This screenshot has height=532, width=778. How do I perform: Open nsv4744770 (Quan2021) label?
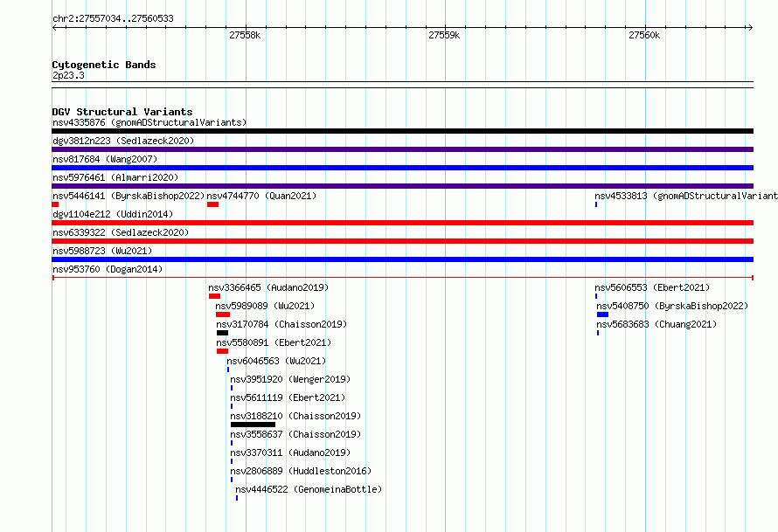tap(261, 196)
